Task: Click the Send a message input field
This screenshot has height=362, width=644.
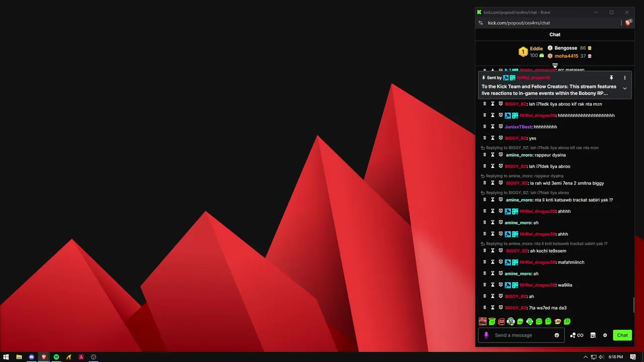Action: coord(521,335)
